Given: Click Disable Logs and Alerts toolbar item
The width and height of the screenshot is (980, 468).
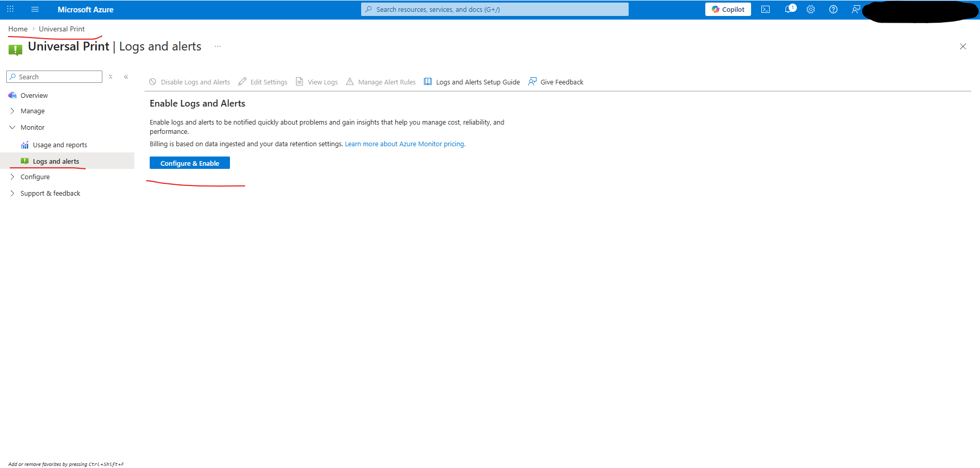Looking at the screenshot, I should point(189,82).
